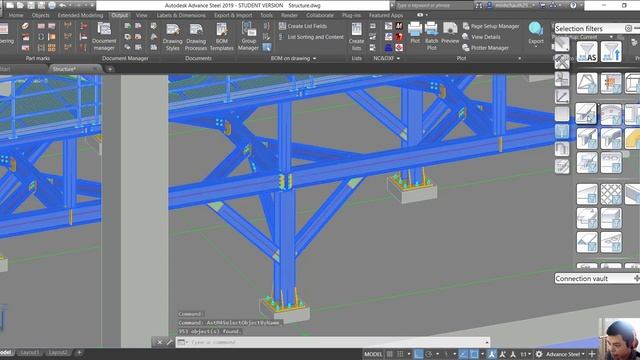Expand Connection vault panel
640x360 pixels.
(636, 278)
